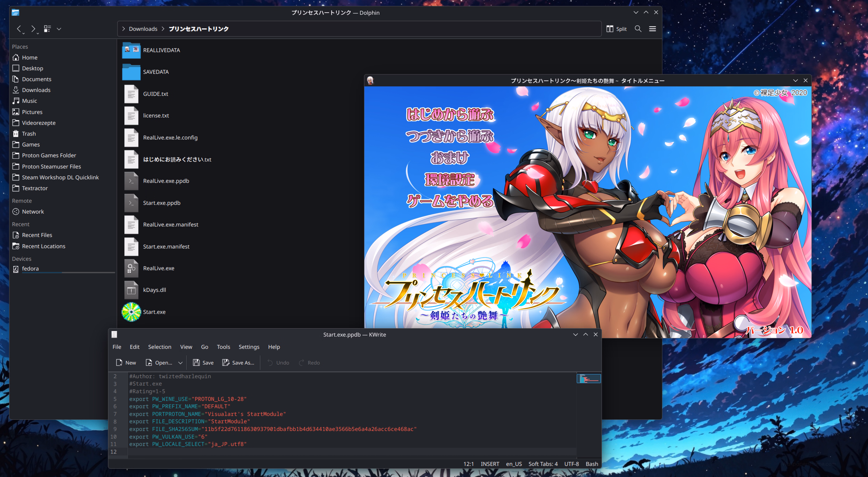The image size is (868, 477).
Task: Open Dolphin hamburger menu
Action: click(x=652, y=29)
